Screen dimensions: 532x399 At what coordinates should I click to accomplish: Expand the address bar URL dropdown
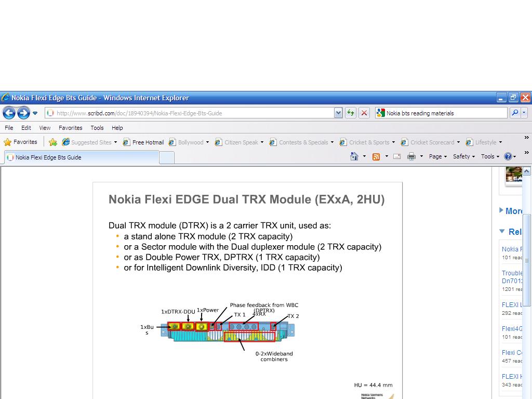pos(338,113)
